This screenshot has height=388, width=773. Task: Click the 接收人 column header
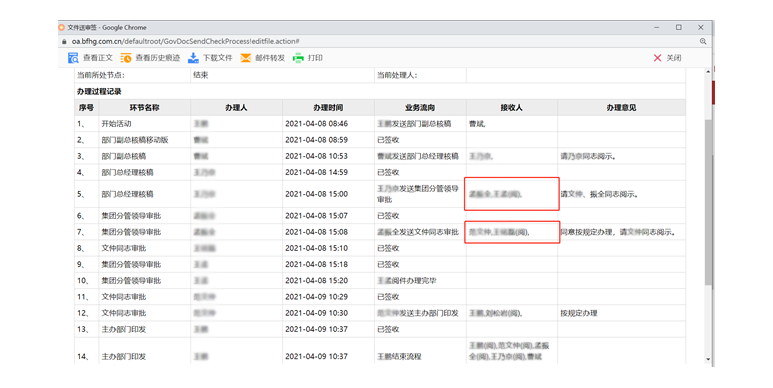512,107
